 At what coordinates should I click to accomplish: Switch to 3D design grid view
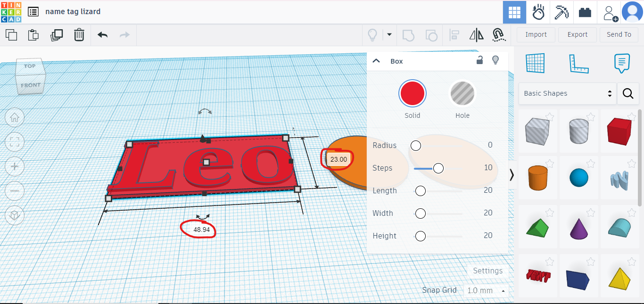[x=514, y=12]
